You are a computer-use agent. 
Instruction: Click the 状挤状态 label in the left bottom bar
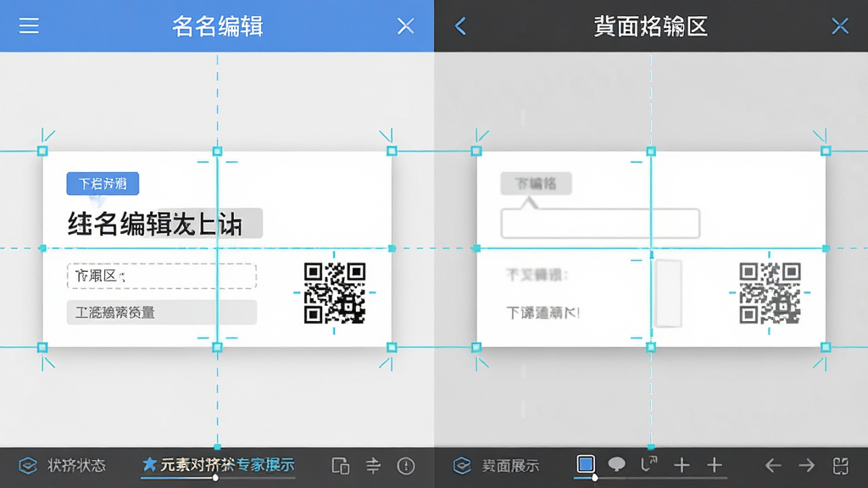[x=76, y=465]
